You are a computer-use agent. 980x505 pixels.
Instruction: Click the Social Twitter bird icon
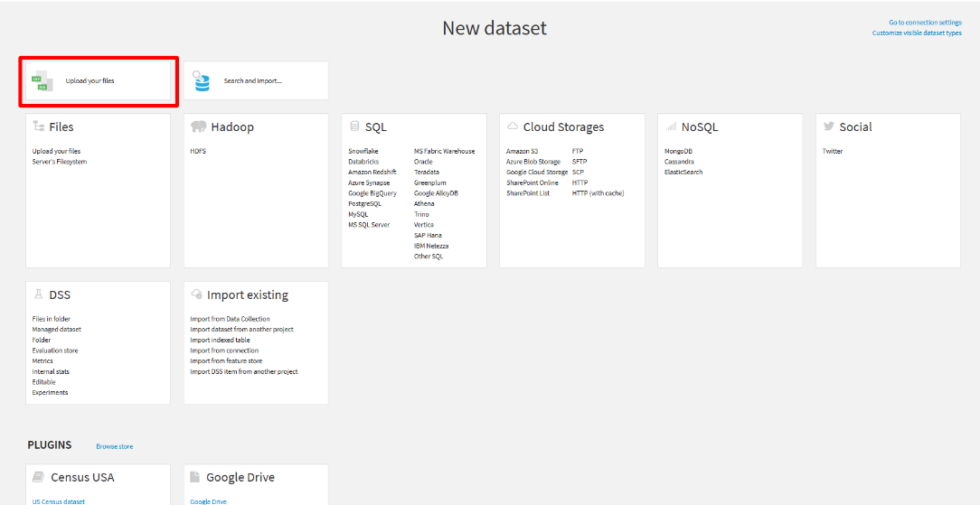click(x=829, y=126)
